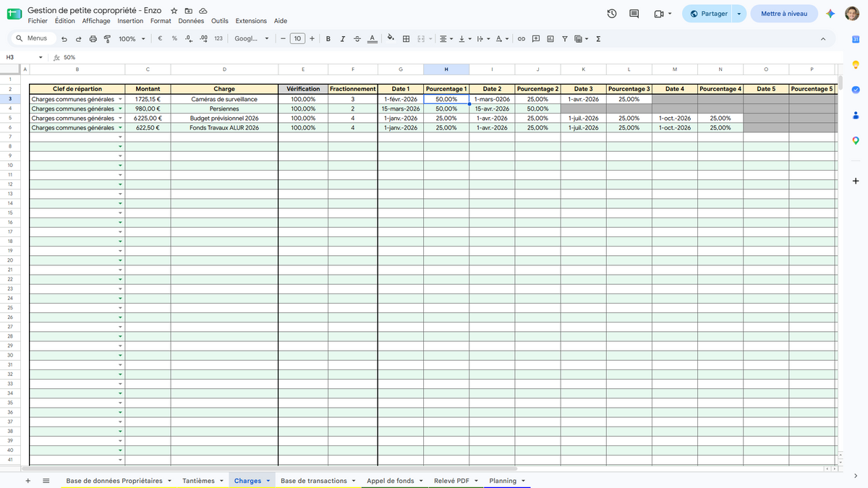Create a filter on the data
This screenshot has height=488, width=868.
point(565,38)
